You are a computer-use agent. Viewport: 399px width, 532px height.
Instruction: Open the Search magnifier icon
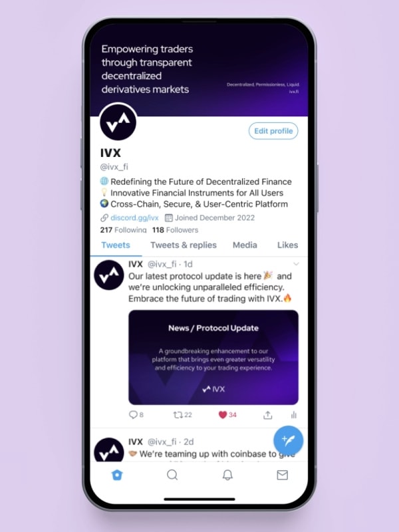pos(172,475)
